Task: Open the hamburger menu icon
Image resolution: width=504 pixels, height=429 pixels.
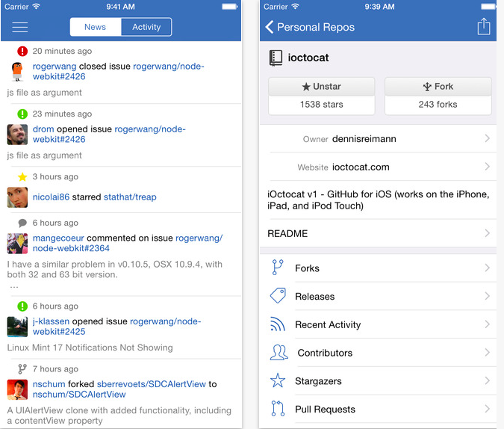Action: tap(19, 27)
